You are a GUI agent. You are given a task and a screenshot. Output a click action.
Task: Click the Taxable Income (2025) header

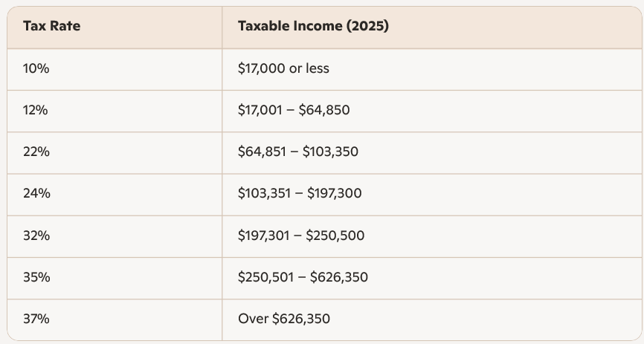313,26
